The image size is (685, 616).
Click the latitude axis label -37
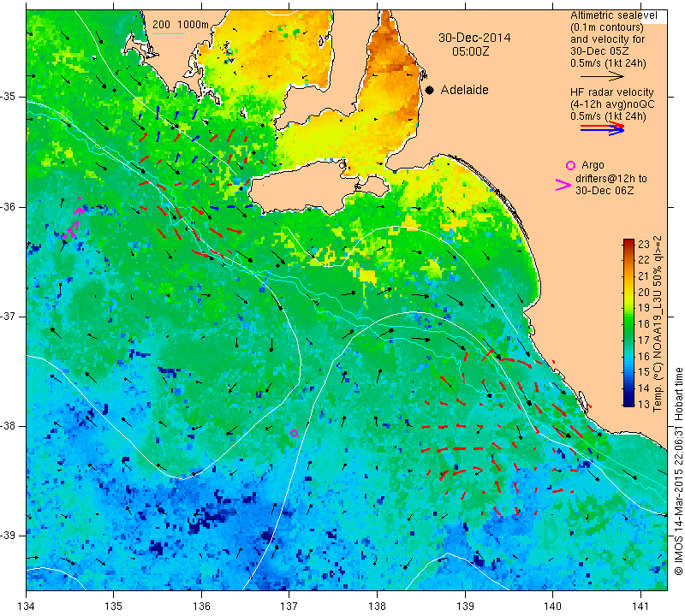click(8, 316)
